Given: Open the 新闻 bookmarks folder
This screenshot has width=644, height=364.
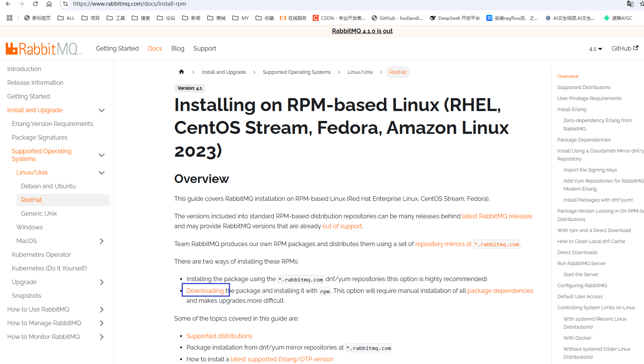Looking at the screenshot, I should point(191,18).
